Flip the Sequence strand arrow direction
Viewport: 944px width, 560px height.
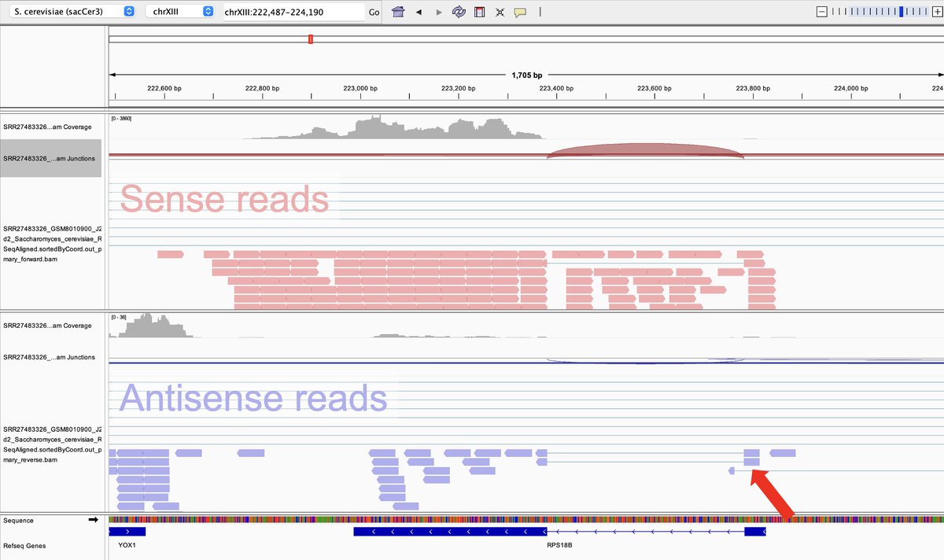tap(93, 520)
